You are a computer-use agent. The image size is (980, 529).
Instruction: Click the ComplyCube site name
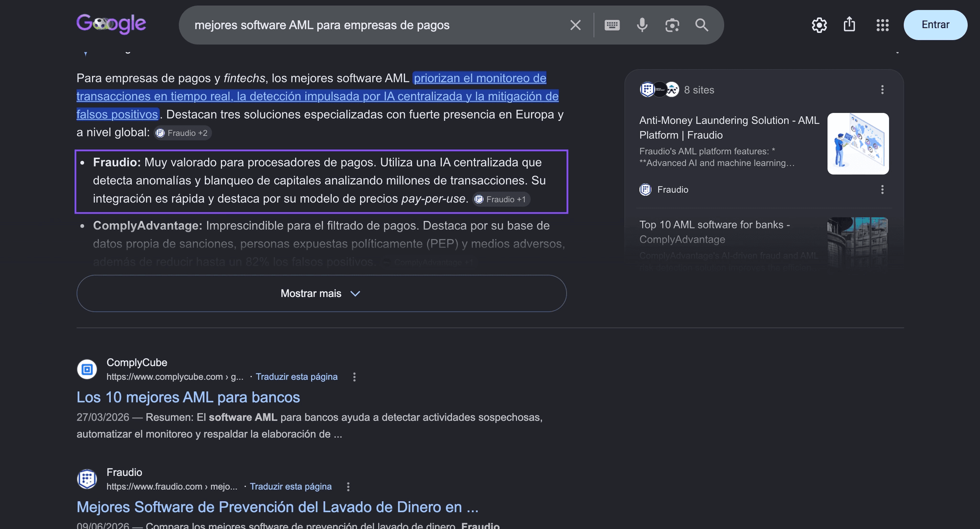coord(137,362)
